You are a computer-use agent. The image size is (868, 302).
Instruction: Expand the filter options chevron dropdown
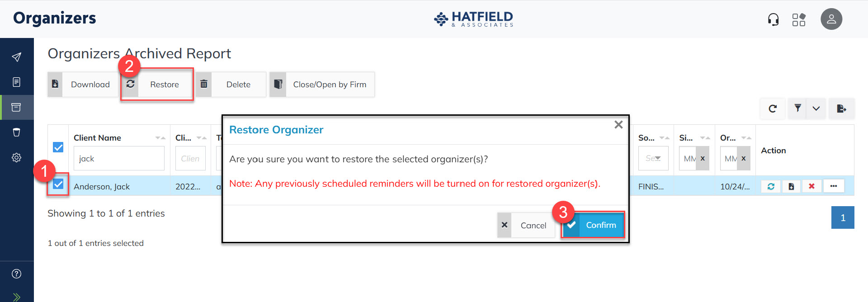pos(816,109)
